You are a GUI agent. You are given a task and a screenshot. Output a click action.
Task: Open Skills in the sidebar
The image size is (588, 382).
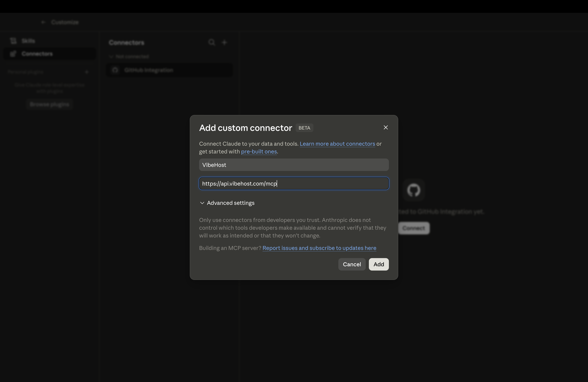49,41
